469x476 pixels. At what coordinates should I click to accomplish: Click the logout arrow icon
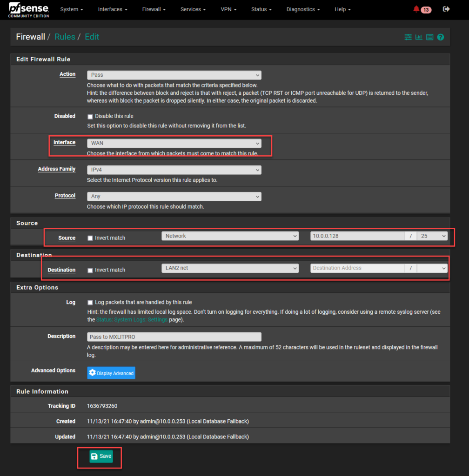(446, 9)
